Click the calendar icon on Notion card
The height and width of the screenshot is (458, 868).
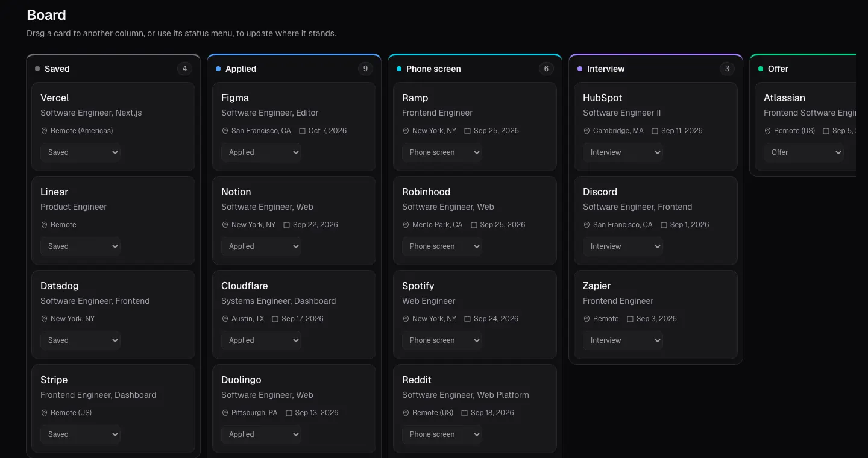(x=287, y=225)
